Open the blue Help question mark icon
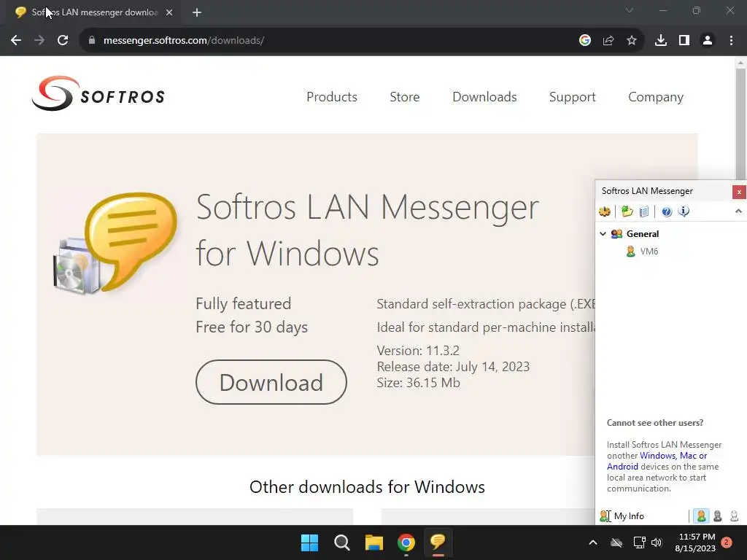Screen dimensions: 747x560 point(667,211)
